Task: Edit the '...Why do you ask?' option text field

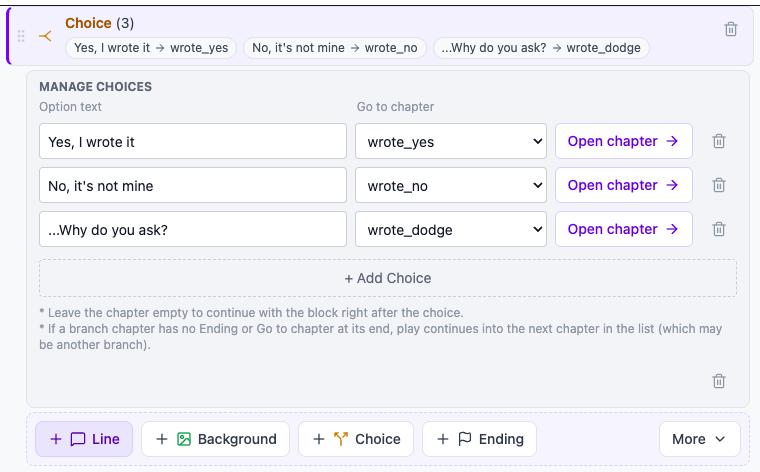Action: [193, 229]
